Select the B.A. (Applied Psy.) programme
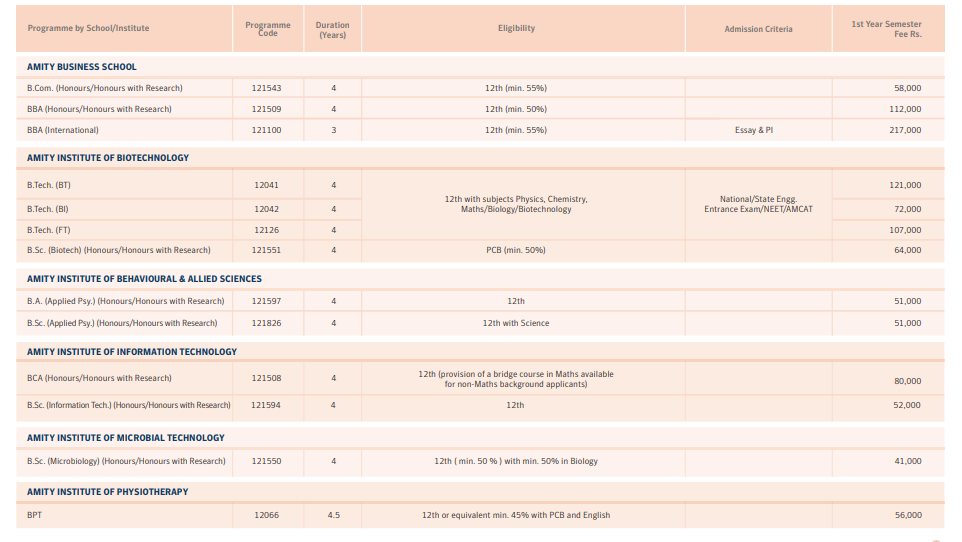This screenshot has width=962, height=542. tap(126, 301)
